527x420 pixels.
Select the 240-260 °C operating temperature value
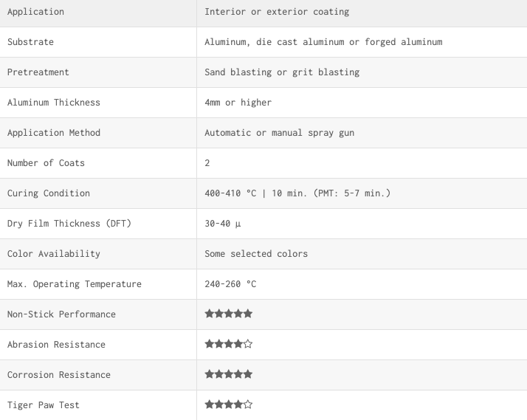(x=230, y=284)
